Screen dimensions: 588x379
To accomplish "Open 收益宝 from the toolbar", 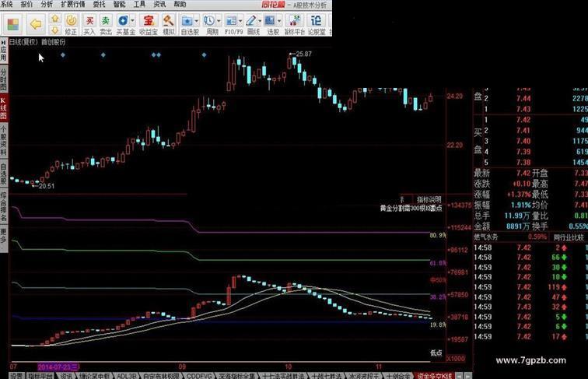I will (149, 24).
